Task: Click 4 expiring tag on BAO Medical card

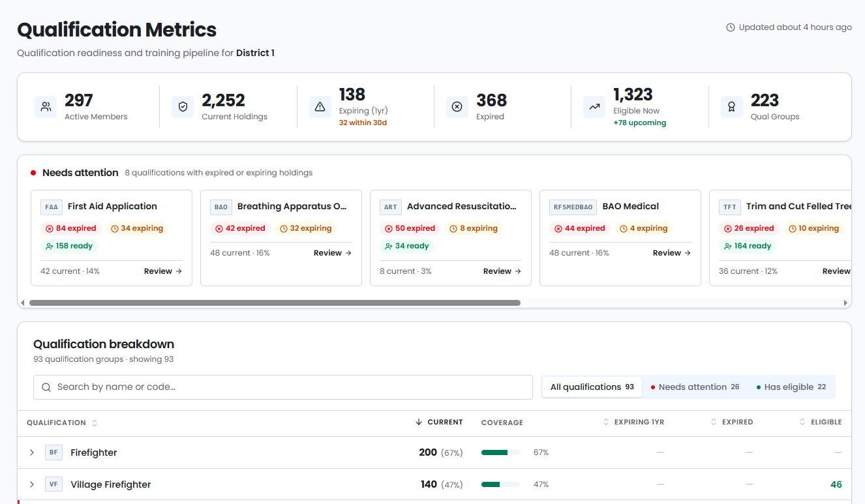Action: [x=644, y=228]
